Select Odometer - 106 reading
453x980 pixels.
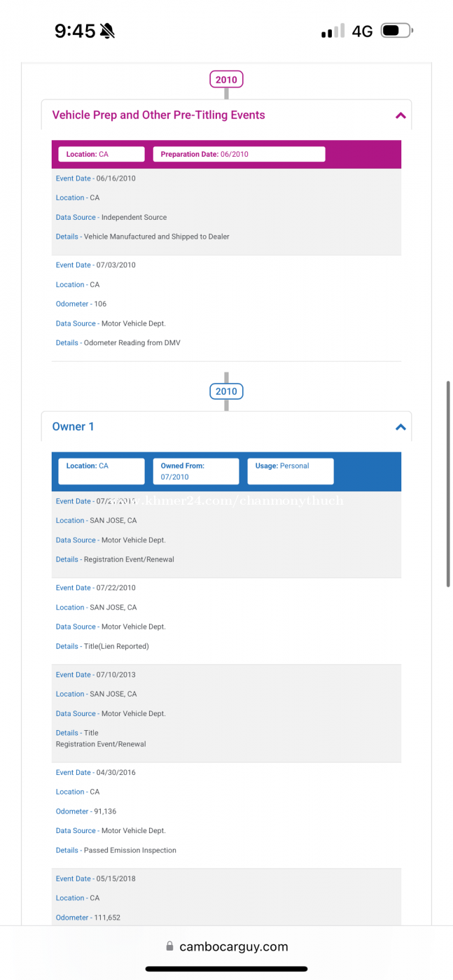[x=81, y=304]
